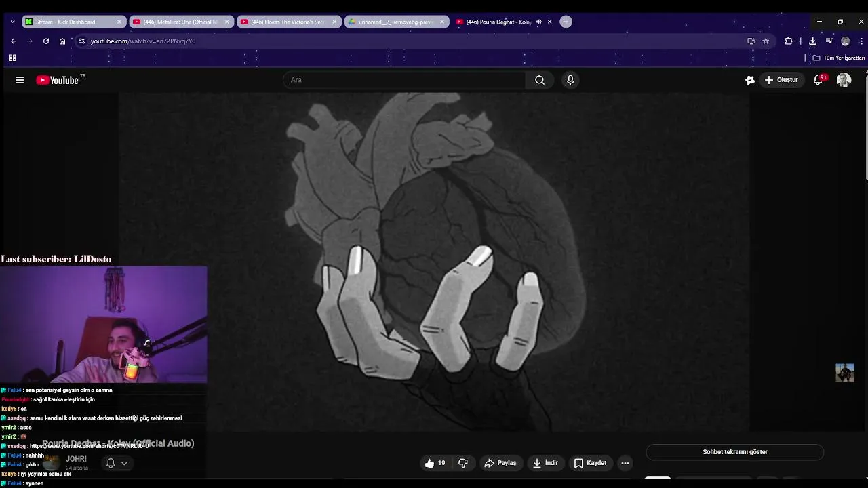Open the Chrome three-dot menu
The width and height of the screenshot is (868, 488).
click(861, 41)
